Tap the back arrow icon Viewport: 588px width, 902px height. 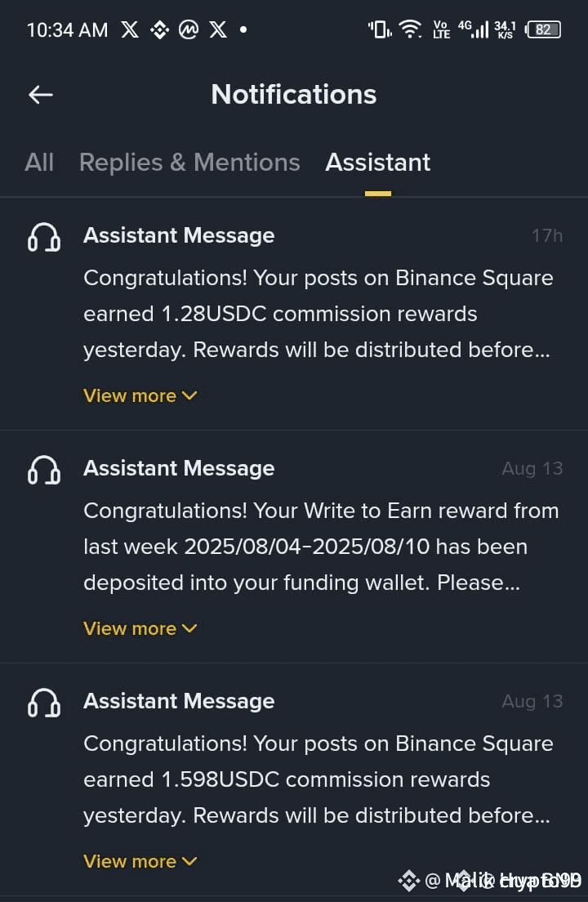pos(41,95)
